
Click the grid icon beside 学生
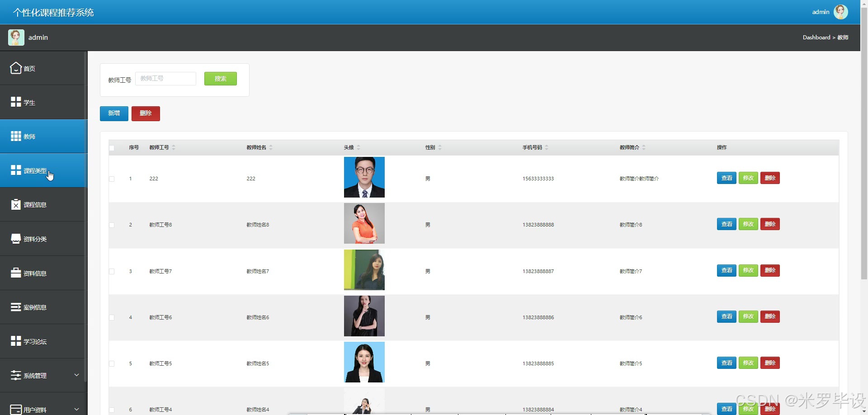[x=16, y=102]
